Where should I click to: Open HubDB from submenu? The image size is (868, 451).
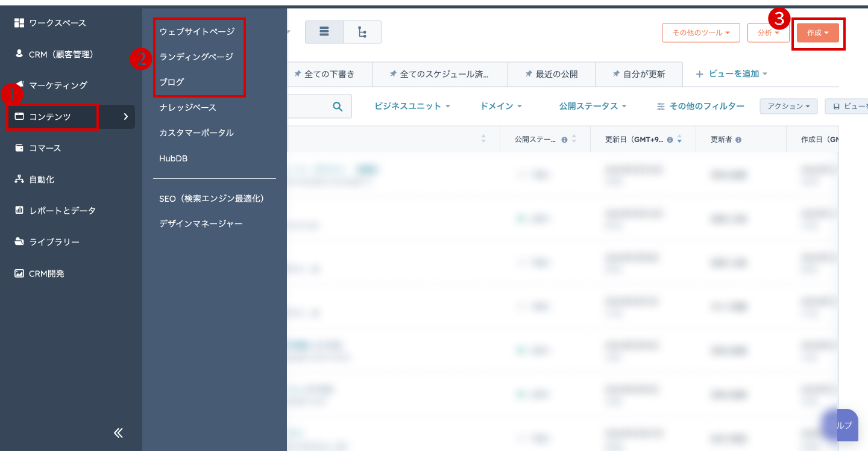174,158
